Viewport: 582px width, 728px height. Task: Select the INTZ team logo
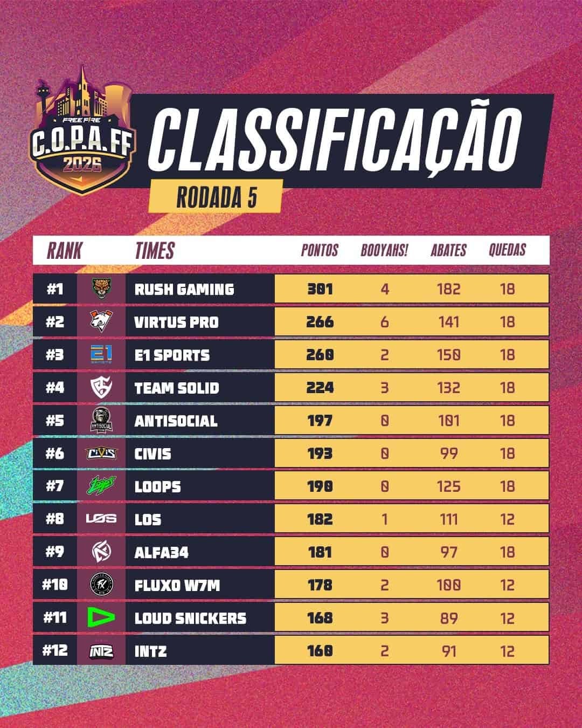101,651
